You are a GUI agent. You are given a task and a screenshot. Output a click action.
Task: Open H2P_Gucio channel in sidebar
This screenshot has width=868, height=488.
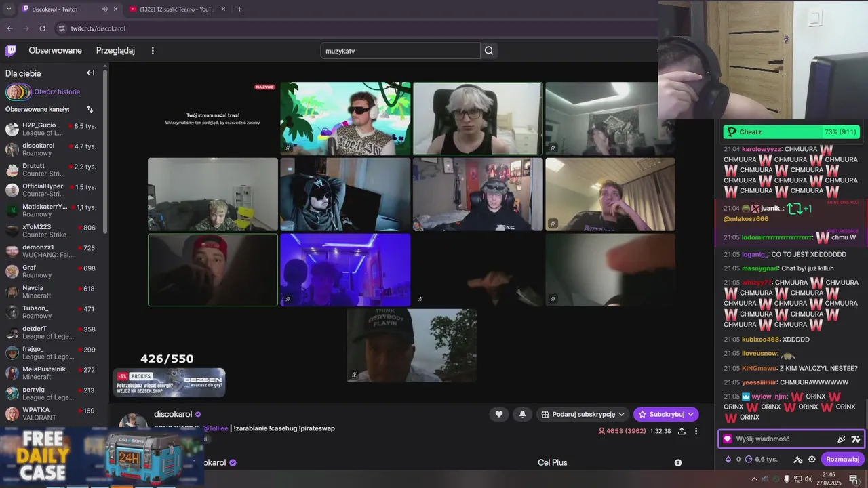(52, 129)
